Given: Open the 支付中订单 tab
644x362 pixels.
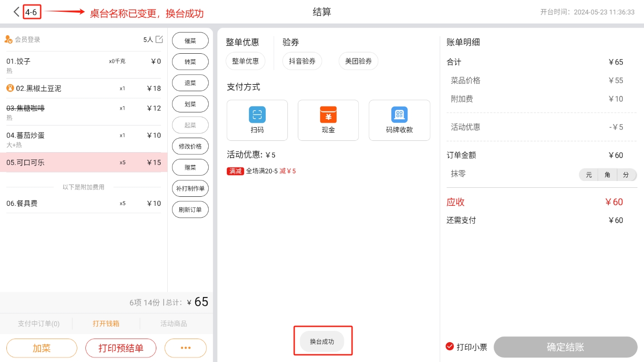Looking at the screenshot, I should [38, 324].
